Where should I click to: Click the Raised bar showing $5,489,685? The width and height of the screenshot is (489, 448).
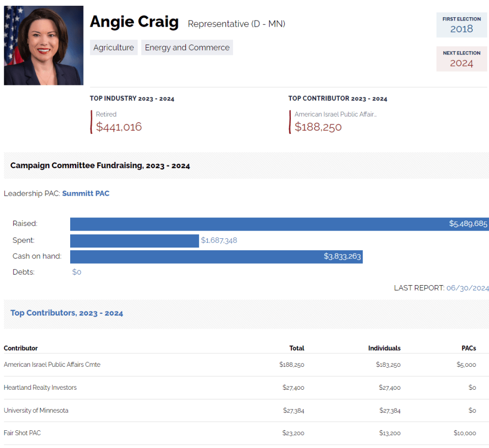click(x=279, y=224)
